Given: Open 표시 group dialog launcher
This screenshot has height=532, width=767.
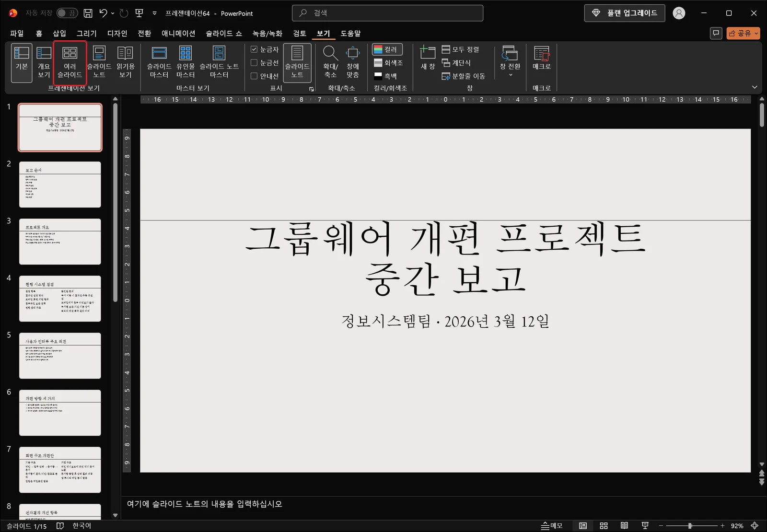Looking at the screenshot, I should point(312,89).
